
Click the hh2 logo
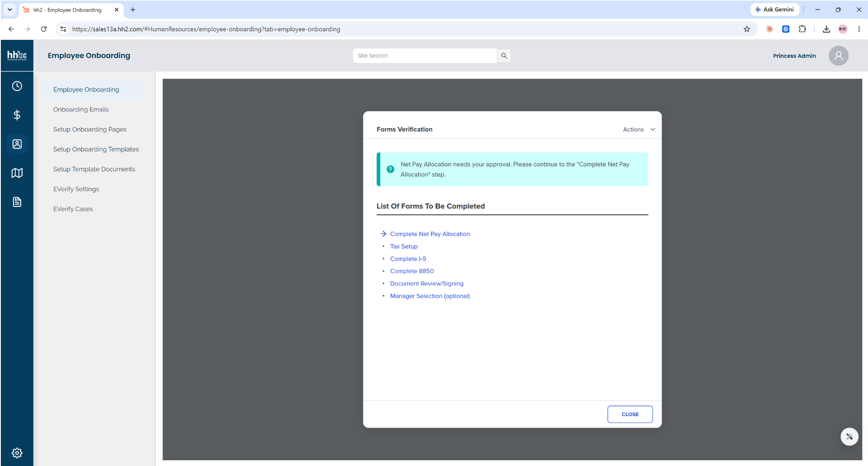coord(17,55)
